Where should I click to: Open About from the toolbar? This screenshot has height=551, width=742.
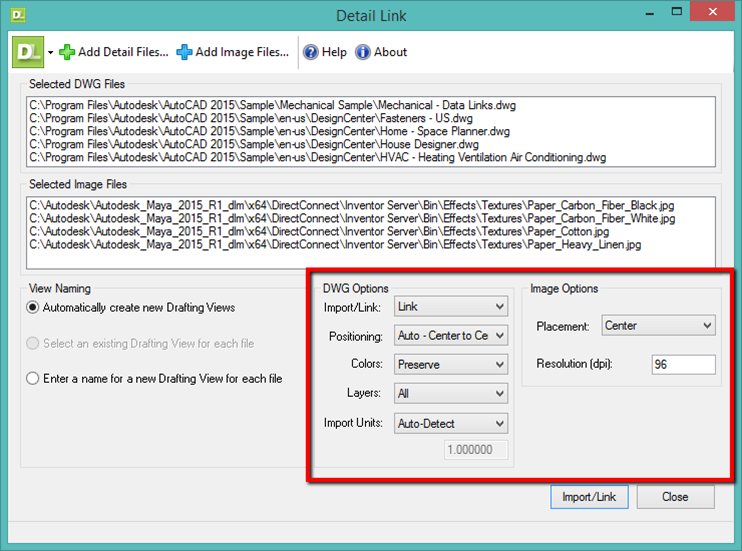381,52
